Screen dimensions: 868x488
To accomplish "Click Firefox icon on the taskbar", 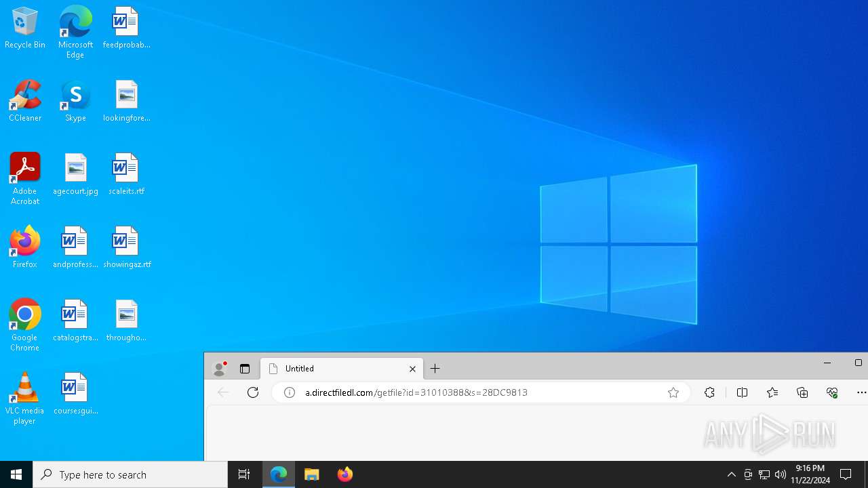I will pyautogui.click(x=345, y=474).
